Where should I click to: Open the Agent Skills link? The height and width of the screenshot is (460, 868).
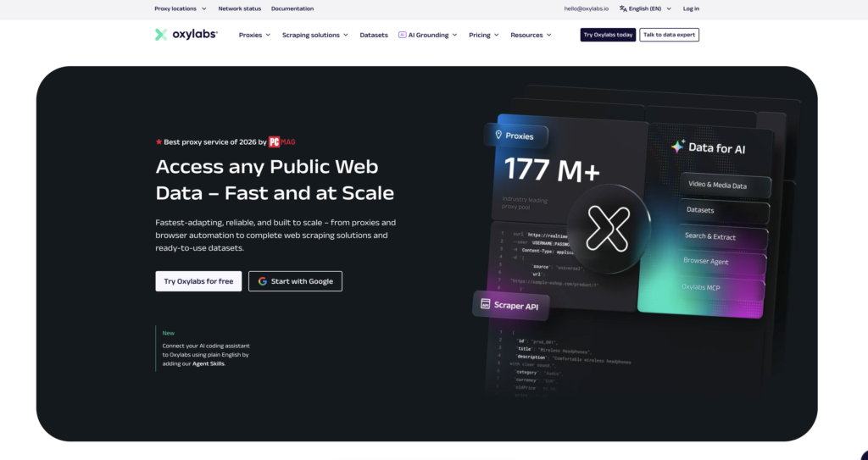click(209, 363)
